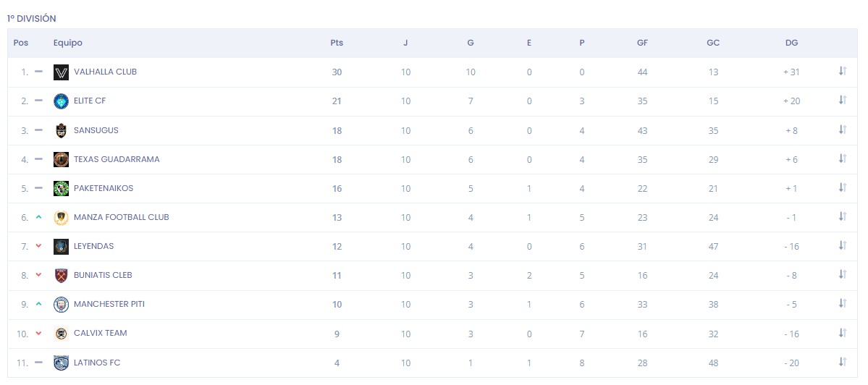The image size is (868, 385).
Task: Click the Buniatis Cleb team crest
Action: [x=61, y=275]
